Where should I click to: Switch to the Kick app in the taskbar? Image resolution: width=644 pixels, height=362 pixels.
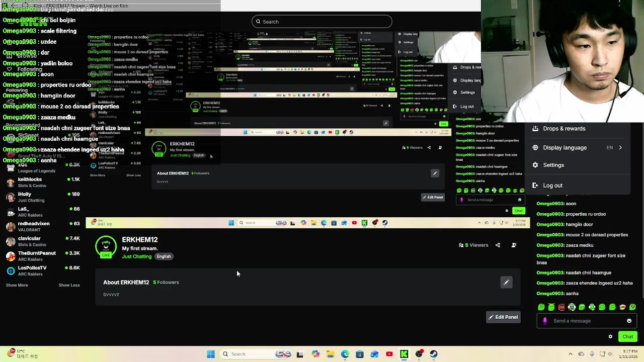pyautogui.click(x=404, y=354)
